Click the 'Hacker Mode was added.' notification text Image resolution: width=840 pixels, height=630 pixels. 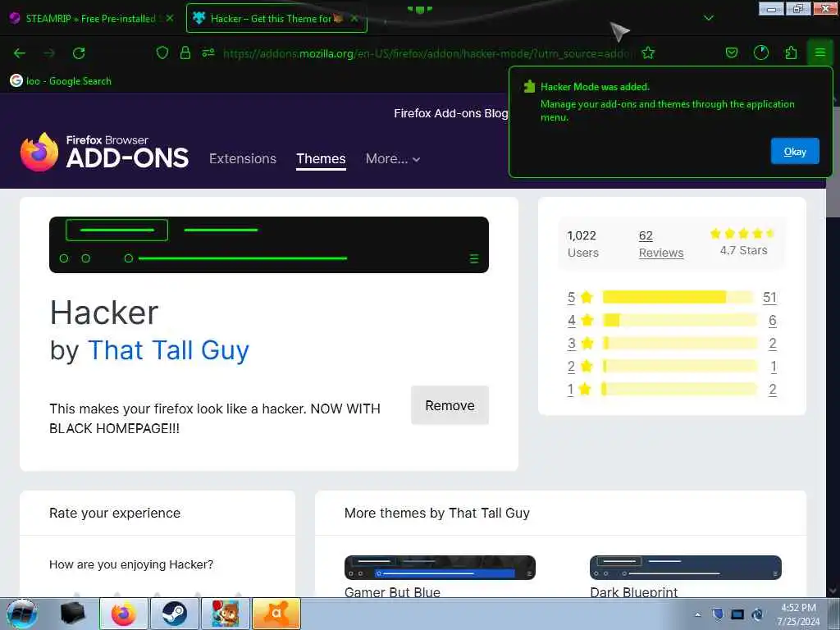[596, 87]
